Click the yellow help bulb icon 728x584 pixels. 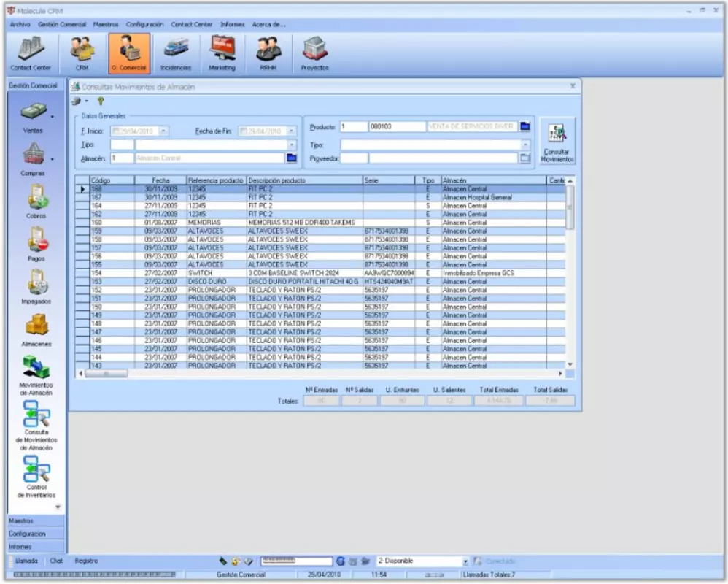pyautogui.click(x=100, y=101)
